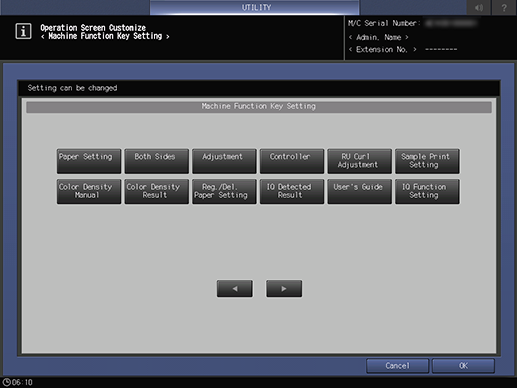Viewport: 517px width, 388px height.
Task: Go to next page with right arrow
Action: tap(284, 289)
